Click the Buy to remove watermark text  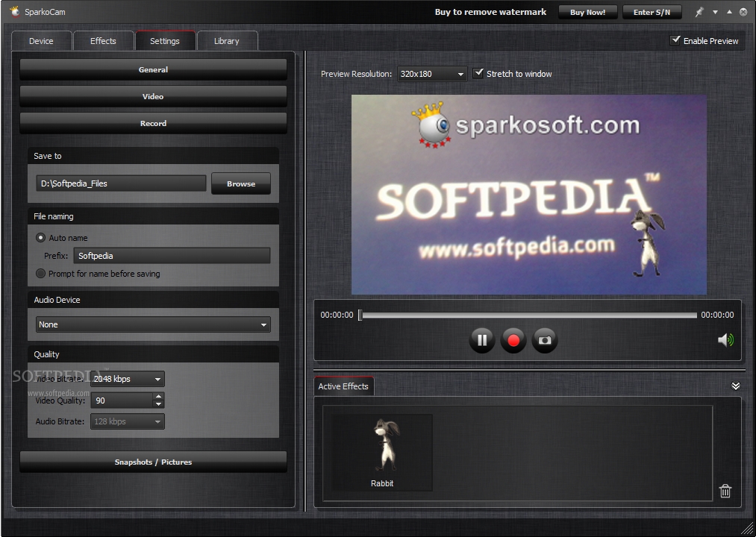490,12
